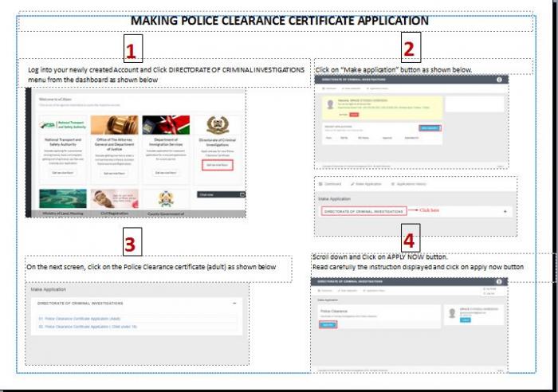Click Police Clearance heading in step 4
Viewport: 558px width, 392px height.
point(334,311)
